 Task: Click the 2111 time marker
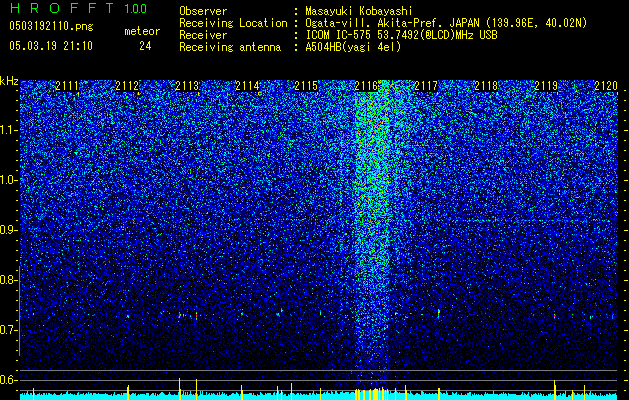(x=67, y=86)
